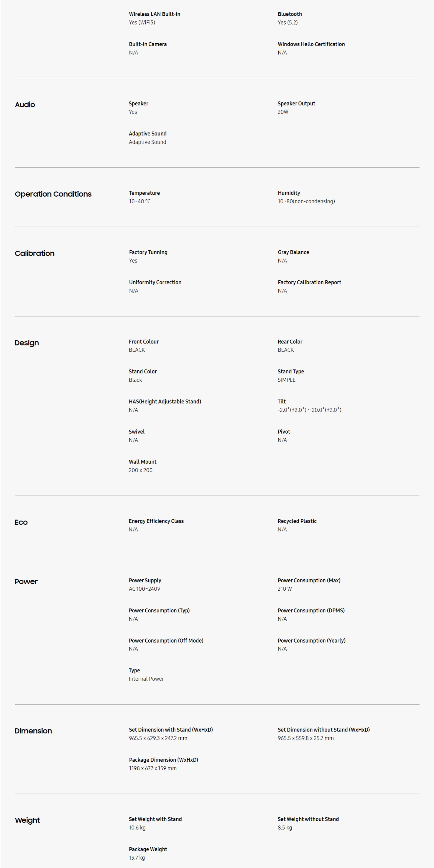434x868 pixels.
Task: Select the Energy Efficiency Class label
Action: (156, 521)
